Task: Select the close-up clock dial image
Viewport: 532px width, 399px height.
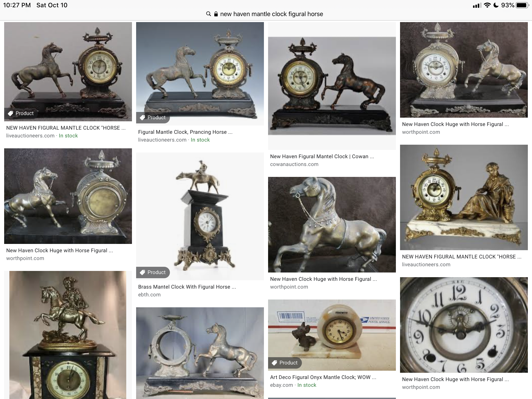Action: click(464, 325)
